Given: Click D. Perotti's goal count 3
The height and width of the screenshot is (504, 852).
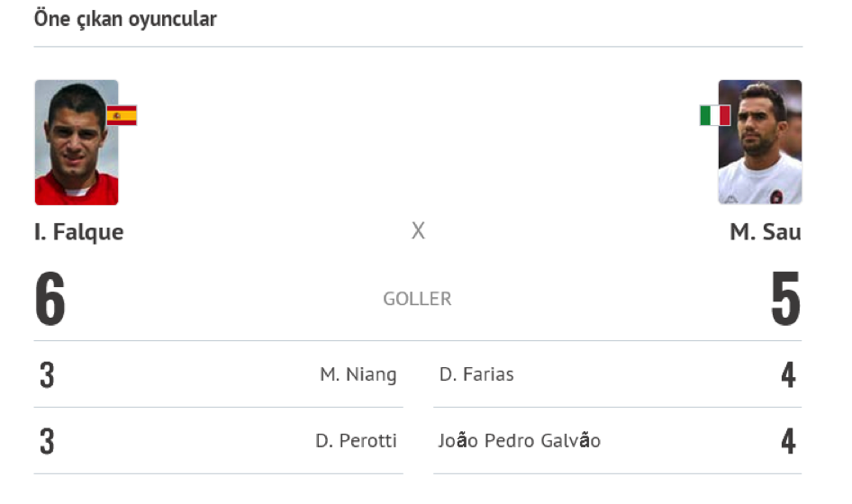Looking at the screenshot, I should 47,441.
